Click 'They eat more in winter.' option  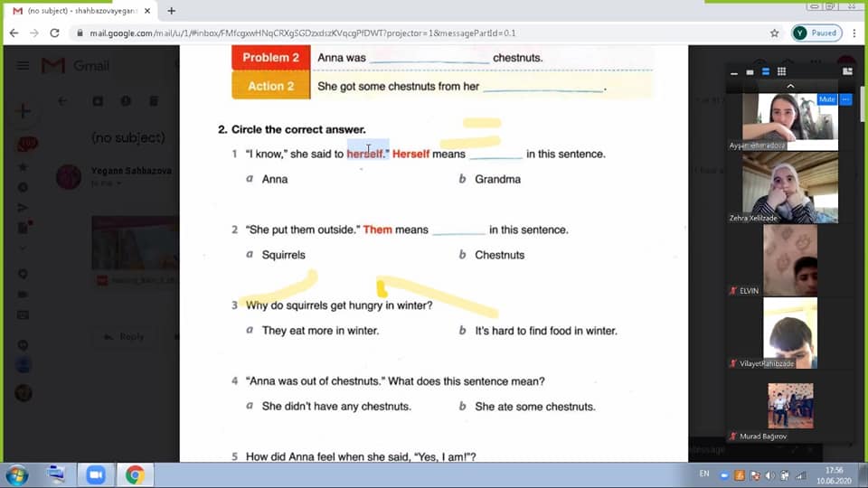tap(320, 331)
